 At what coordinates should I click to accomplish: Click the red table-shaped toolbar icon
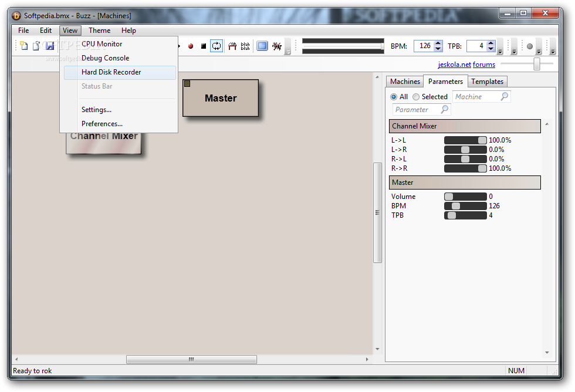click(232, 46)
